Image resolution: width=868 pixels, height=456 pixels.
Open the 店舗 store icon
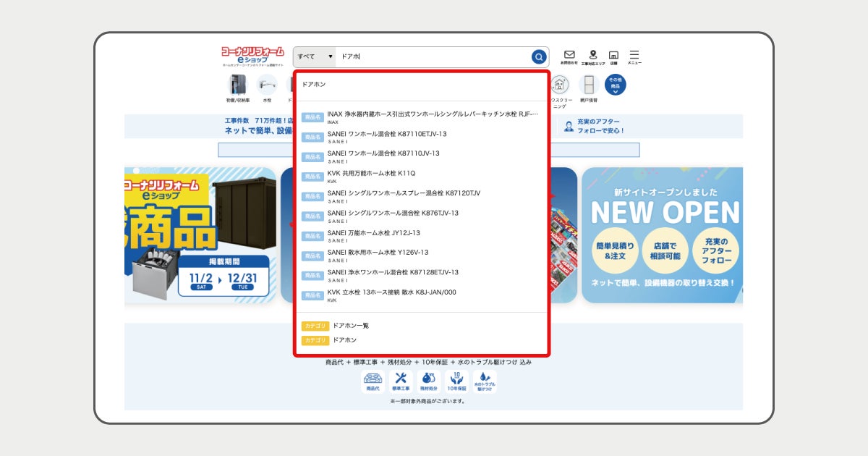[x=613, y=56]
